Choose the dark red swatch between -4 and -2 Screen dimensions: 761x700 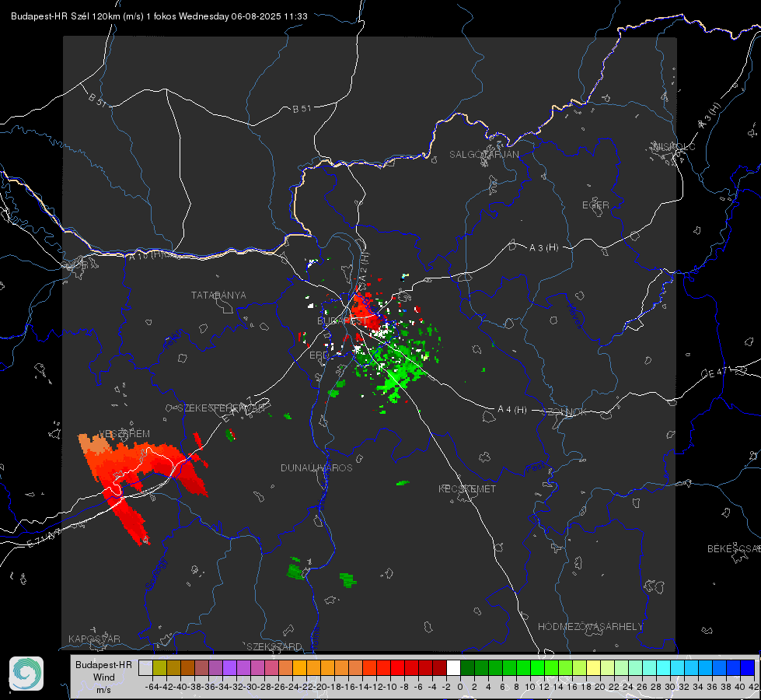point(440,667)
